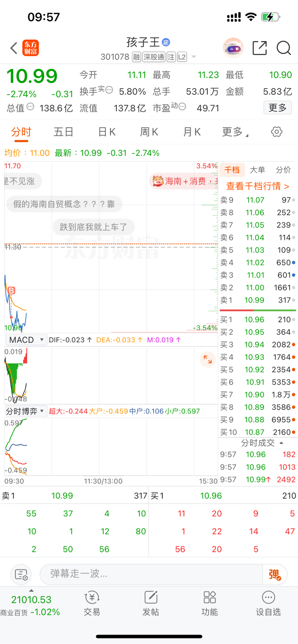Select the 千档 order book tab
Image resolution: width=298 pixels, height=644 pixels.
pyautogui.click(x=232, y=170)
